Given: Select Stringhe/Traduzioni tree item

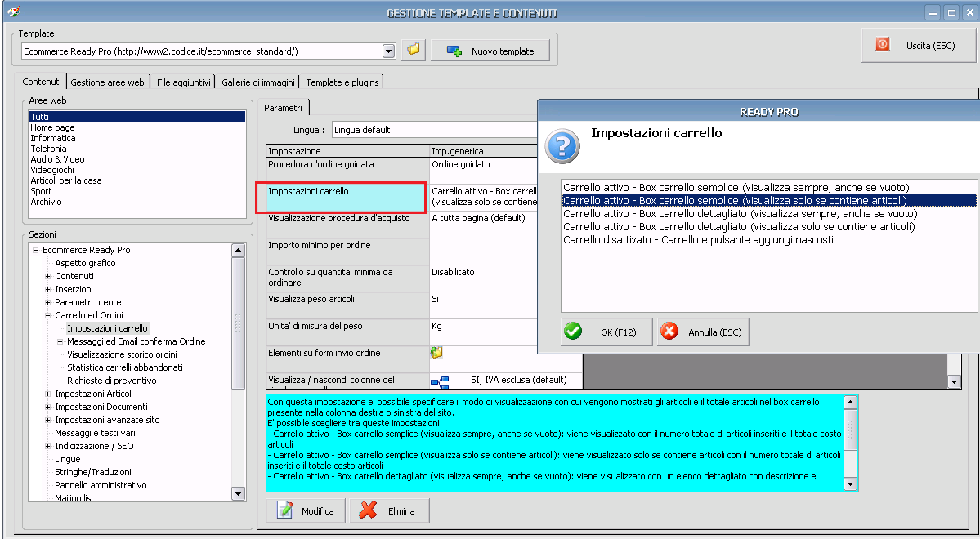Looking at the screenshot, I should [x=93, y=472].
